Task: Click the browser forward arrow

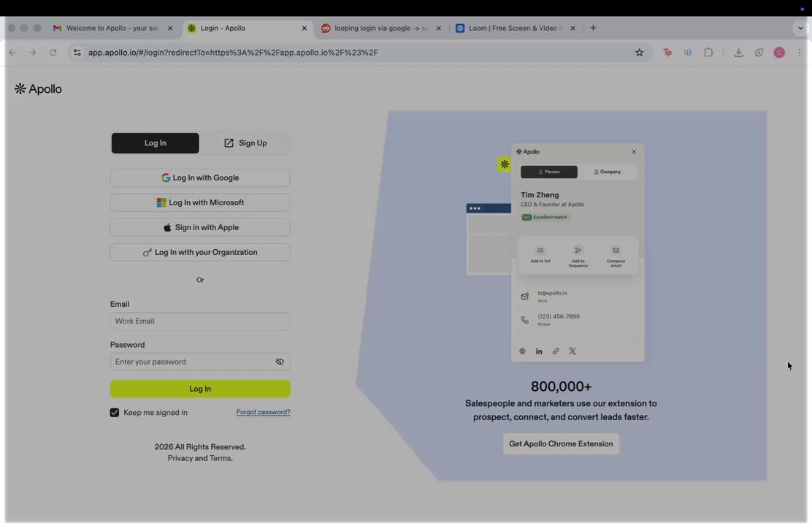Action: [x=33, y=53]
